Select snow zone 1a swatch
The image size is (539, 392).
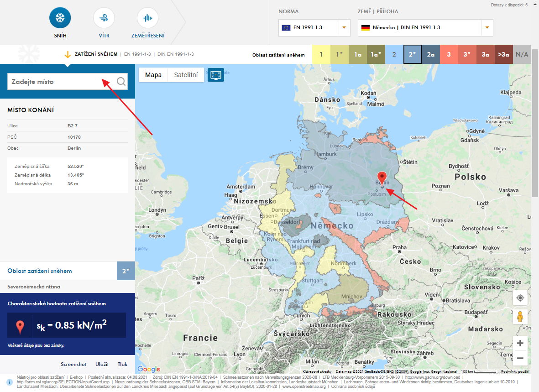[358, 54]
